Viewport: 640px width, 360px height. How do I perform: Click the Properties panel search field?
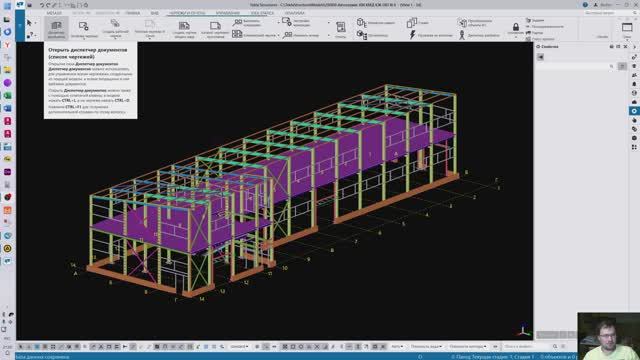(576, 66)
